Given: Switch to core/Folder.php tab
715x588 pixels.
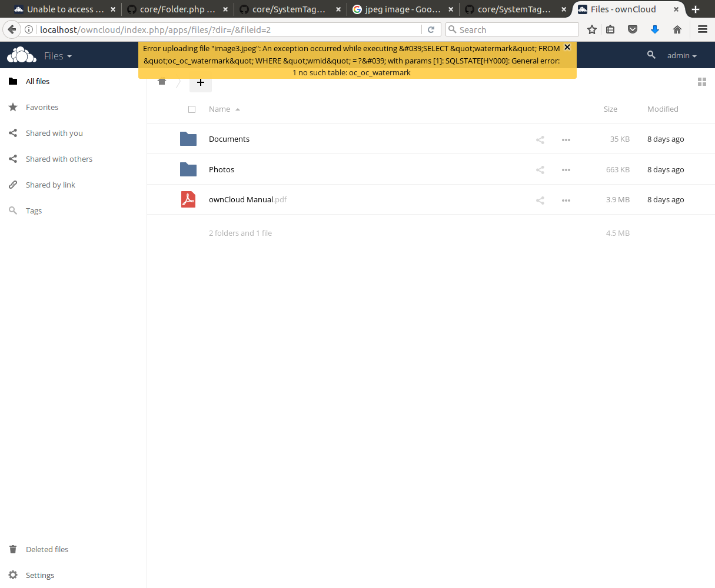Looking at the screenshot, I should tap(177, 9).
